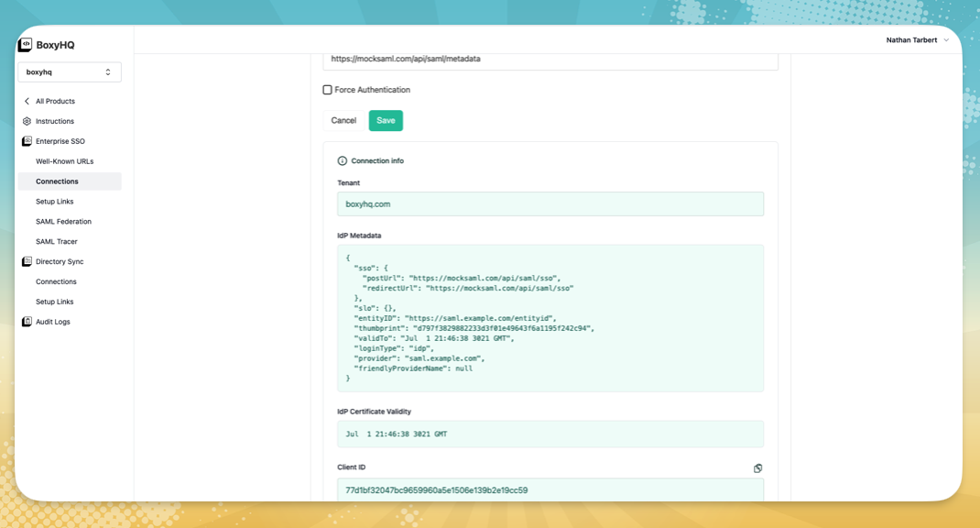This screenshot has width=980, height=528.
Task: Select Connections under Enterprise SSO
Action: [70, 181]
